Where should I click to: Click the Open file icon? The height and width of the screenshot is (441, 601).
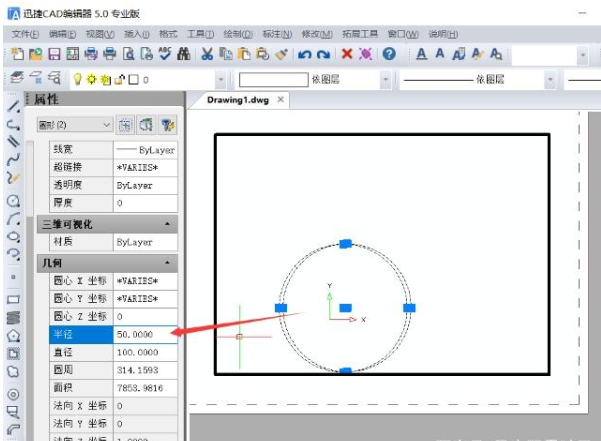(x=36, y=54)
